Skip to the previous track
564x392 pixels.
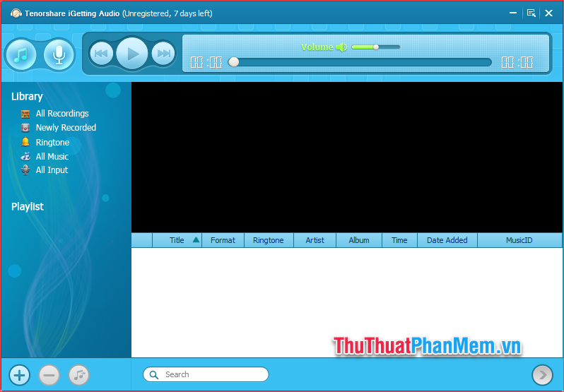point(102,54)
